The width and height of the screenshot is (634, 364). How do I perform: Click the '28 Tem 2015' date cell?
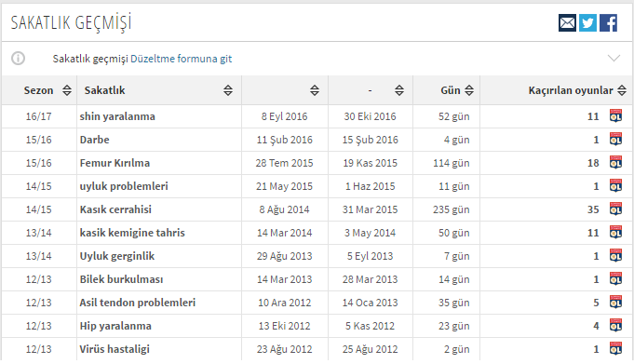(284, 163)
